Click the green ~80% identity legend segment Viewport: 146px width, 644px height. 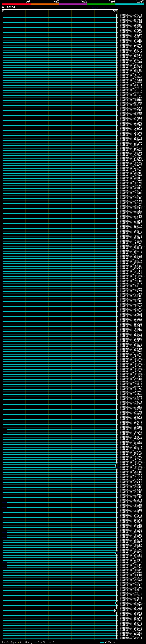click(x=101, y=4)
